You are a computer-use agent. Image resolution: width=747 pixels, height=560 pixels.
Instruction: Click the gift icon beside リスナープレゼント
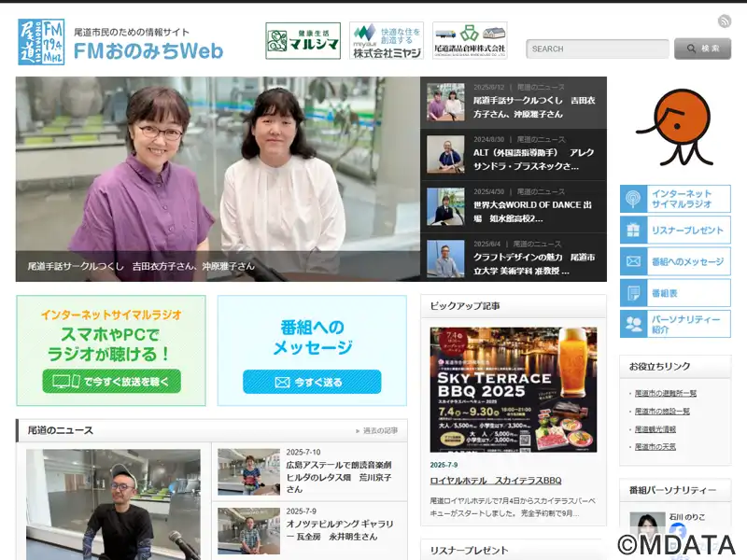(x=633, y=230)
